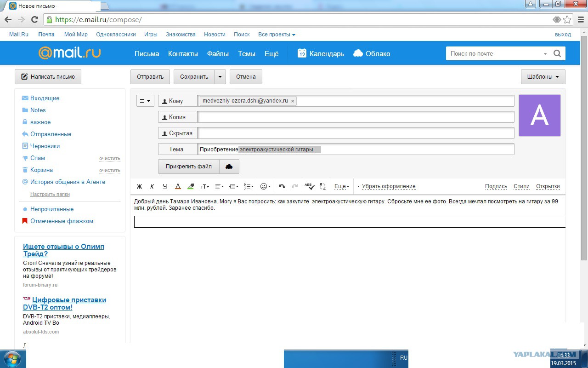The width and height of the screenshot is (588, 368).
Task: Open the background highlight color picker
Action: 191,187
